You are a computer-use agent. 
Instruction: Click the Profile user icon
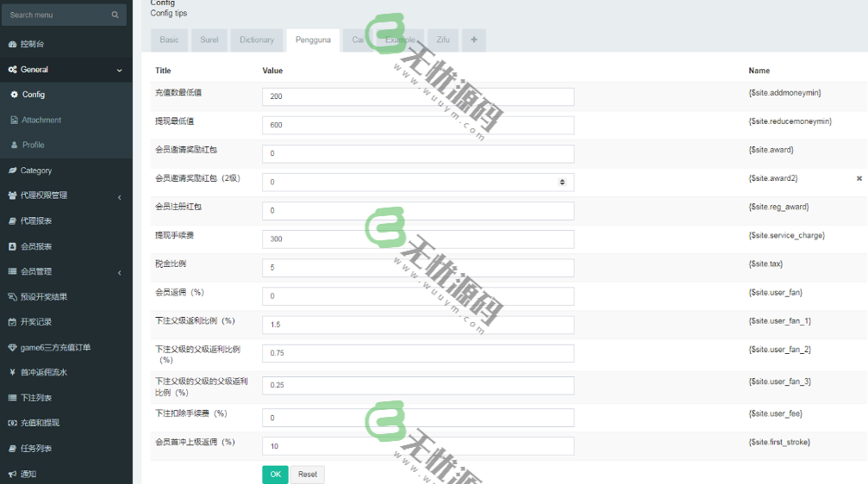pyautogui.click(x=14, y=145)
